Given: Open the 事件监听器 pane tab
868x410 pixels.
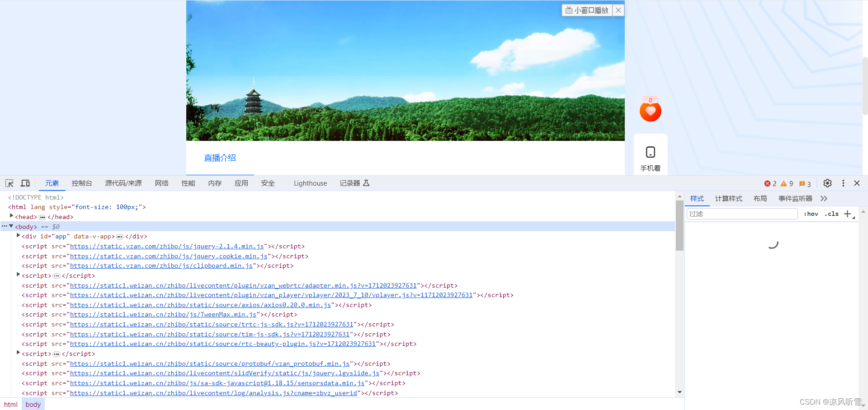Looking at the screenshot, I should [x=795, y=199].
